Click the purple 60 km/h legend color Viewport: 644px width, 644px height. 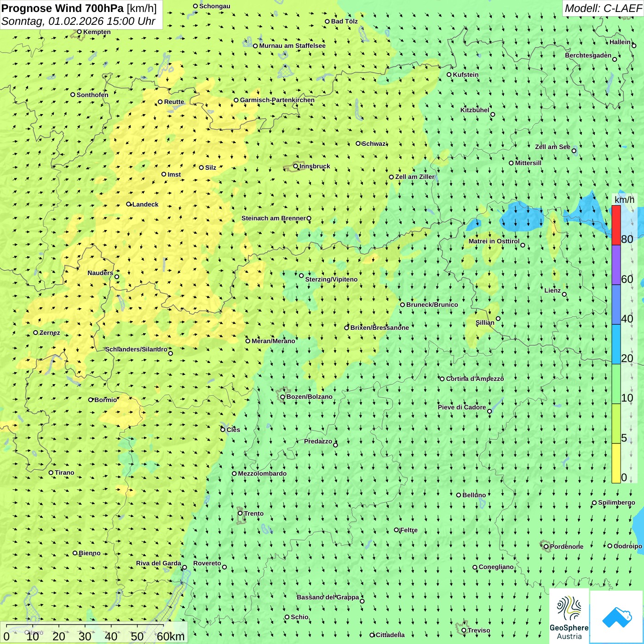616,265
